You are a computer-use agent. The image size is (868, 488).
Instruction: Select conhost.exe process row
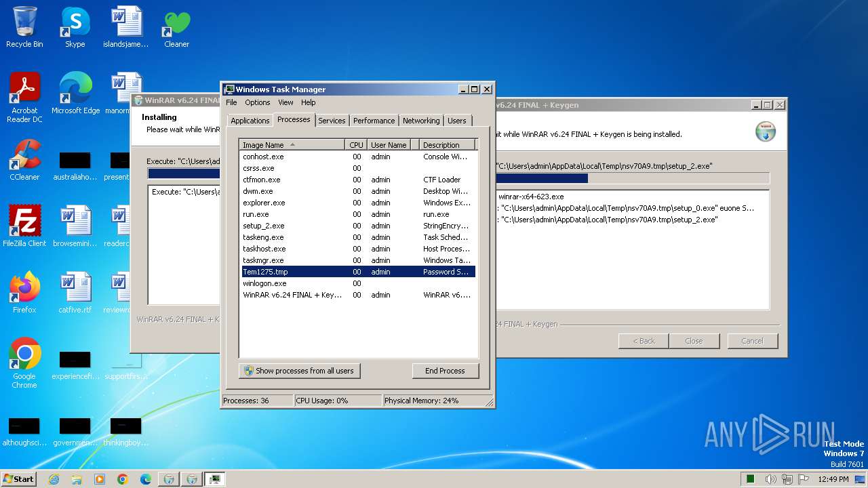pos(357,157)
